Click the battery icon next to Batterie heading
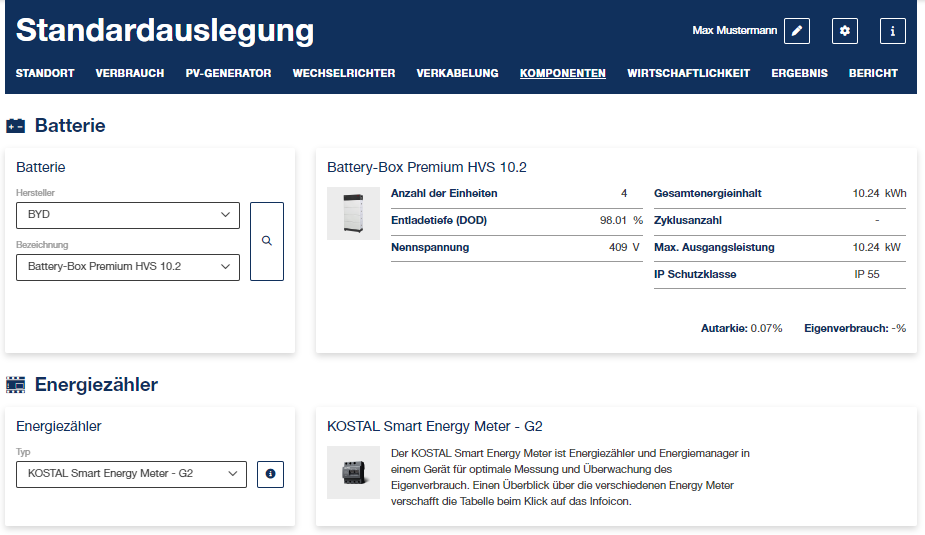Viewport: 925px width, 535px height. (15, 126)
